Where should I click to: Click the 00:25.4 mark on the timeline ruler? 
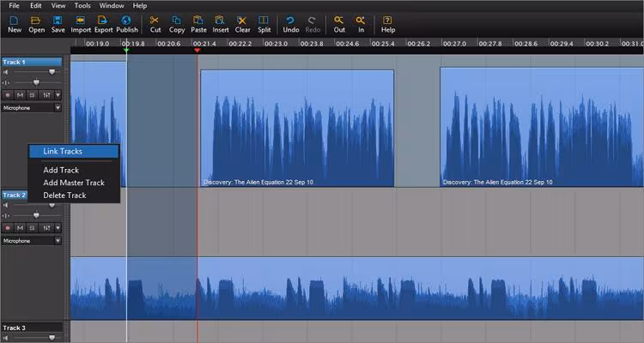click(x=383, y=44)
